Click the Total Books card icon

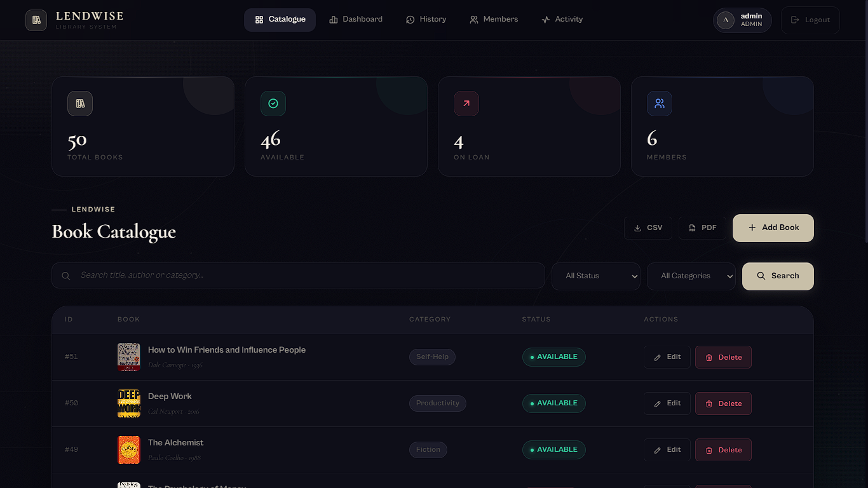click(x=80, y=104)
